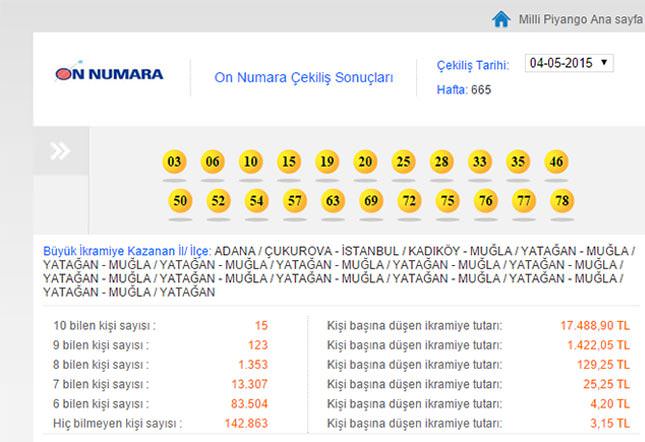Screen dimensions: 645x442
Task: Click prize amount 1.422,05 TL
Action: coord(599,345)
